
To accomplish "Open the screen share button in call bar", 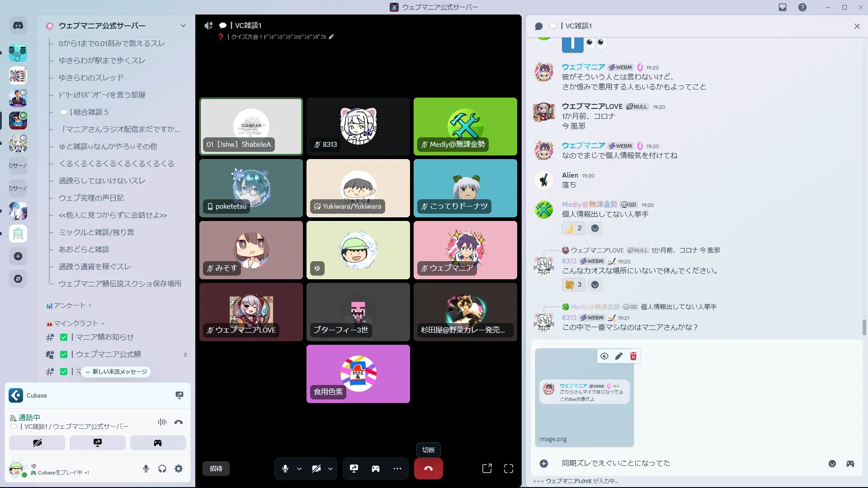I will pos(354,469).
